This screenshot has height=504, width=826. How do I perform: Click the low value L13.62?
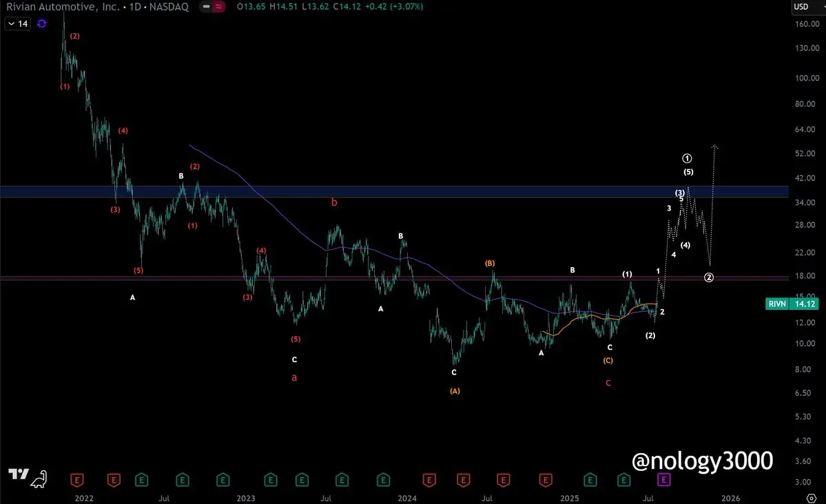coord(316,7)
